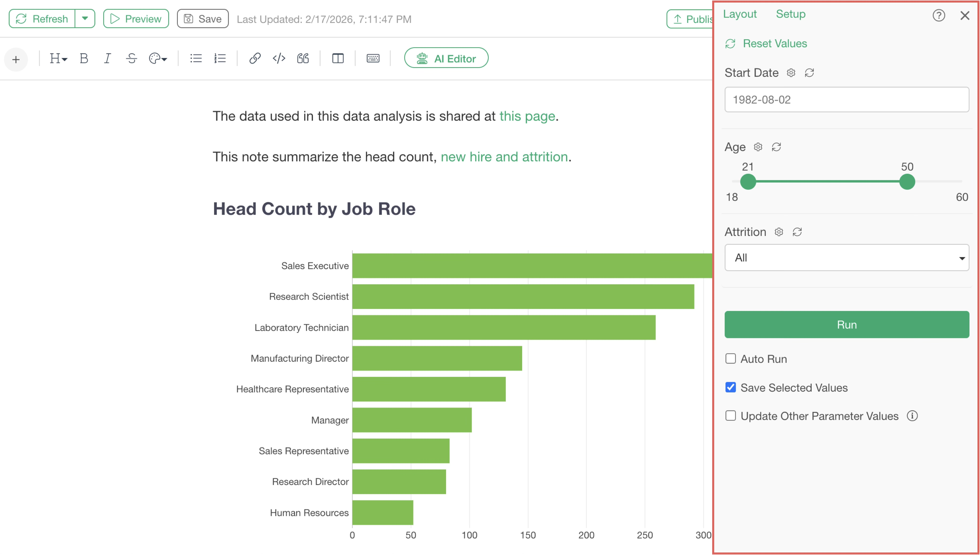
Task: Click the Age slider maximum handle
Action: click(907, 182)
